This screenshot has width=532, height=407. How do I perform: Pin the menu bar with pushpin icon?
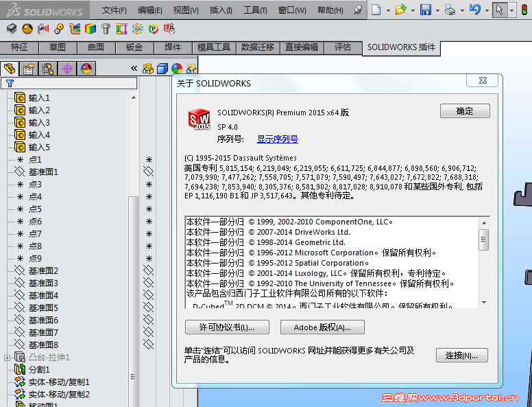357,10
